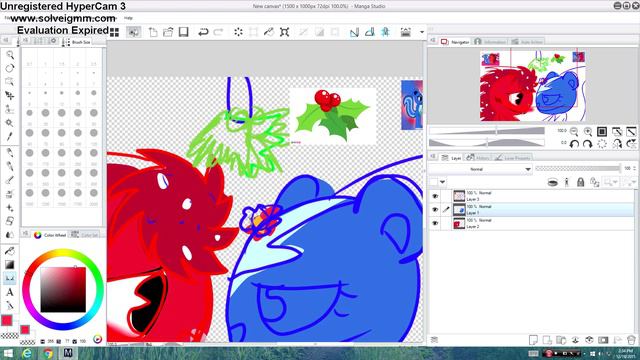
Task: Rotate canvas left in Navigator
Action: [x=574, y=144]
